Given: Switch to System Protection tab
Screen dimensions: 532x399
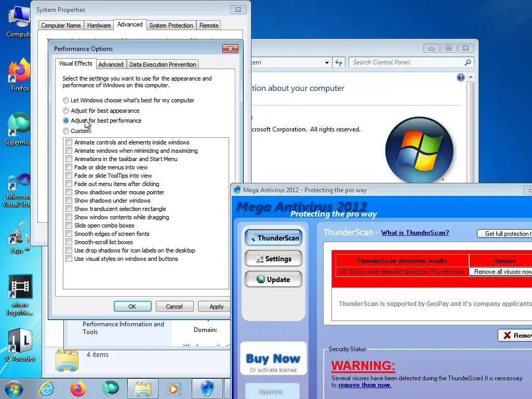Looking at the screenshot, I should click(x=171, y=25).
